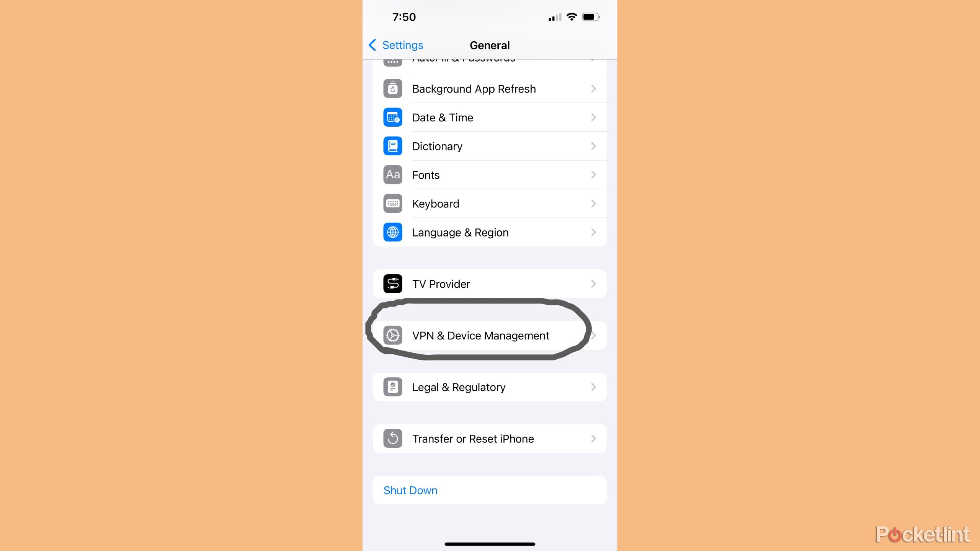This screenshot has height=551, width=980.
Task: Open TV Provider settings
Action: 489,283
